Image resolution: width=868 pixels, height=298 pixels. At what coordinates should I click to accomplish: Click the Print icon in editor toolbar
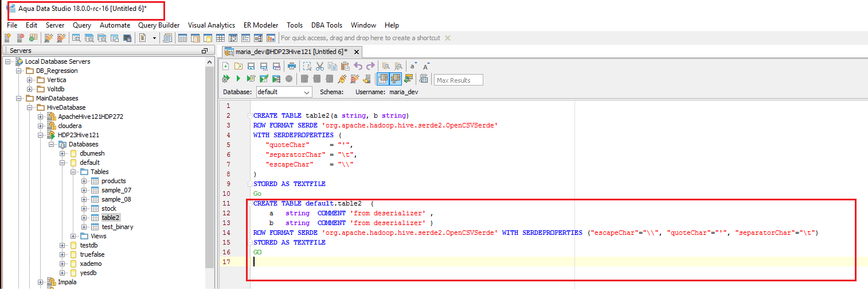point(292,66)
